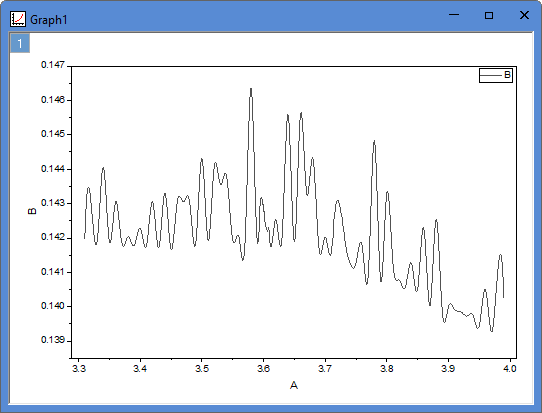Click the X tick label 3.6
Screen dimensions: 542x413
click(263, 368)
